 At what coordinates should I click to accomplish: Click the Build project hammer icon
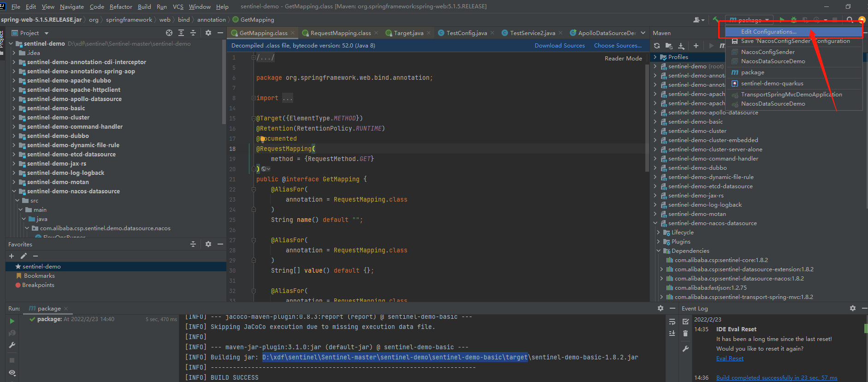[715, 20]
